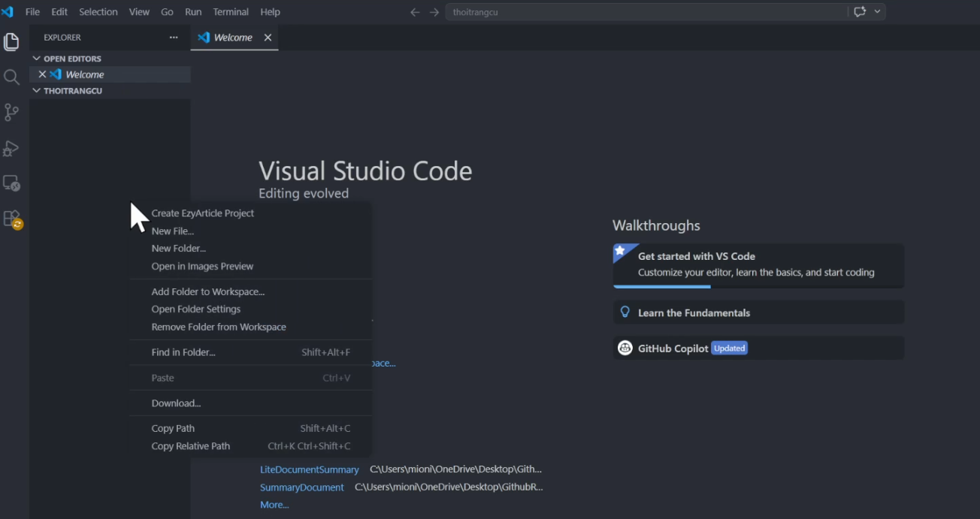The width and height of the screenshot is (980, 519).
Task: Open the Search view icon
Action: [x=11, y=77]
